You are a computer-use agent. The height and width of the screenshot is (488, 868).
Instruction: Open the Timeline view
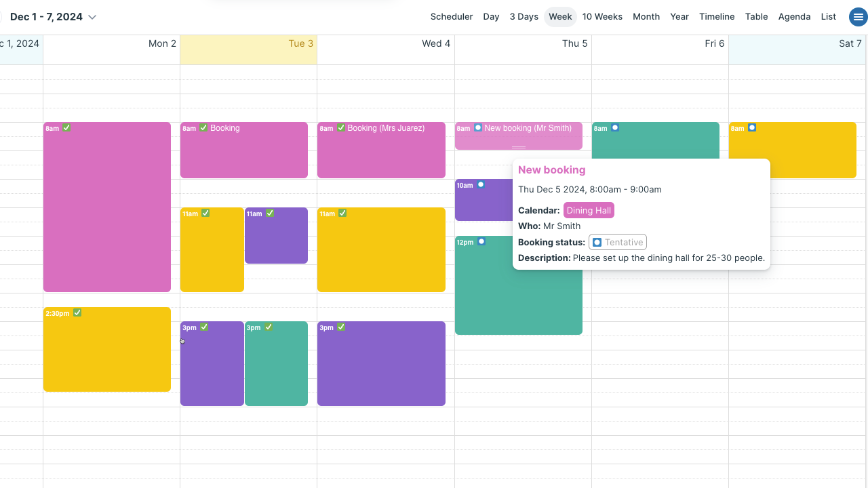(x=717, y=17)
